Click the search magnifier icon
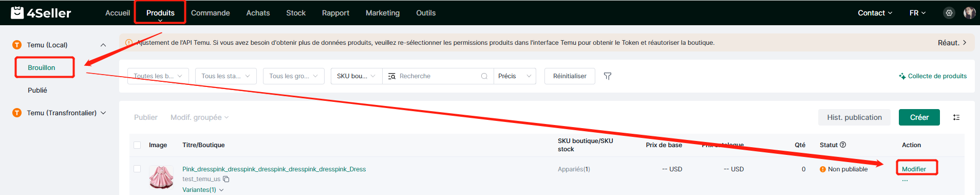 coord(484,76)
